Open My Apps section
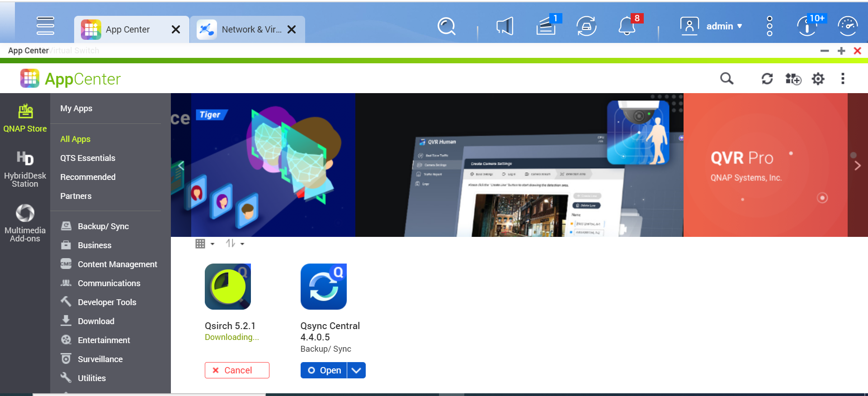 pyautogui.click(x=76, y=108)
